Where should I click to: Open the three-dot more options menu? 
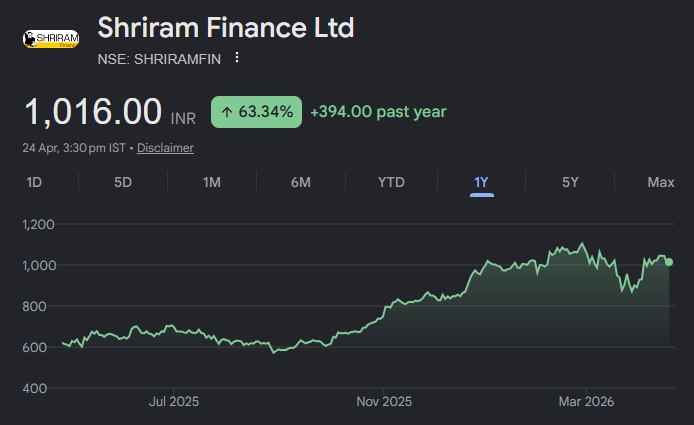point(237,58)
